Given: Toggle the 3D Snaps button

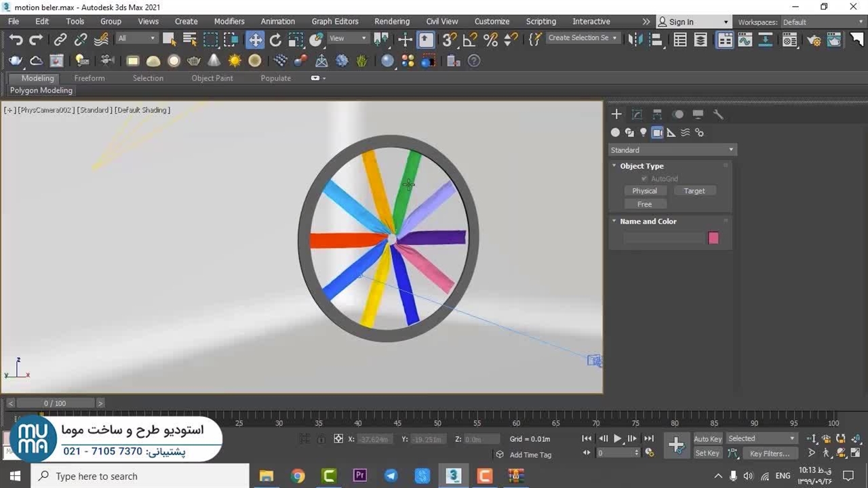Looking at the screenshot, I should [x=449, y=40].
